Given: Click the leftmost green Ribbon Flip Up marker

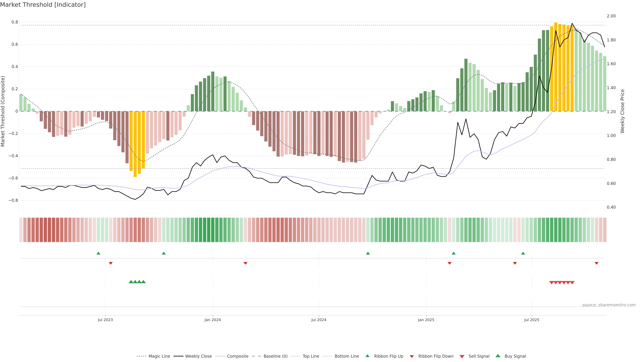Looking at the screenshot, I should coord(98,253).
